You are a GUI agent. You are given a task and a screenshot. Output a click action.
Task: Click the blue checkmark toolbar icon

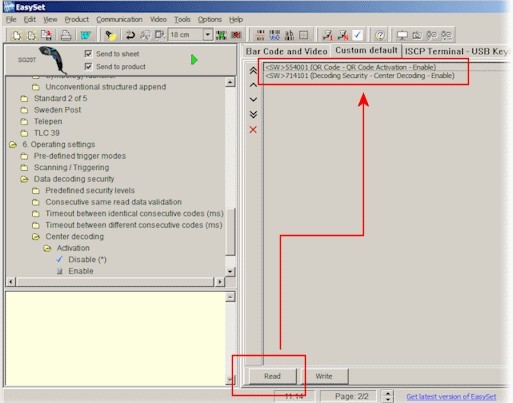pos(357,35)
